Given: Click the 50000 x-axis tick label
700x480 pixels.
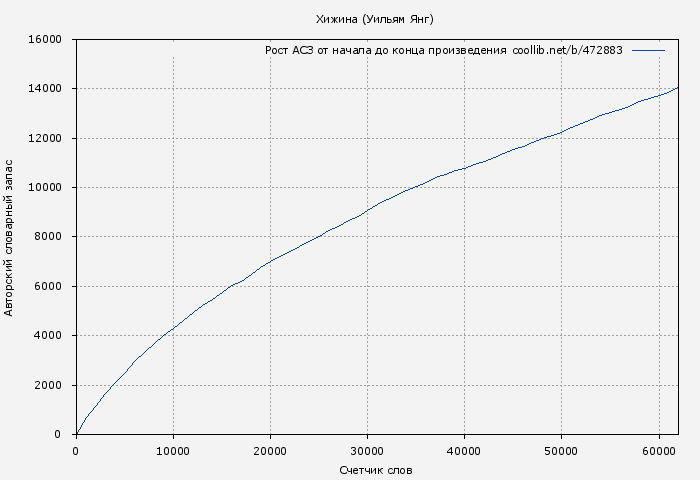Looking at the screenshot, I should pyautogui.click(x=561, y=451).
